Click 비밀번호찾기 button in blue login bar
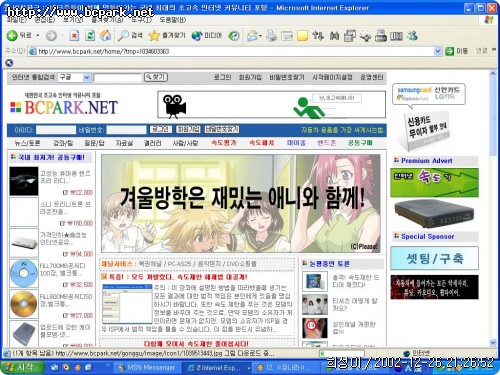Image resolution: width=500 pixels, height=375 pixels. (x=222, y=129)
